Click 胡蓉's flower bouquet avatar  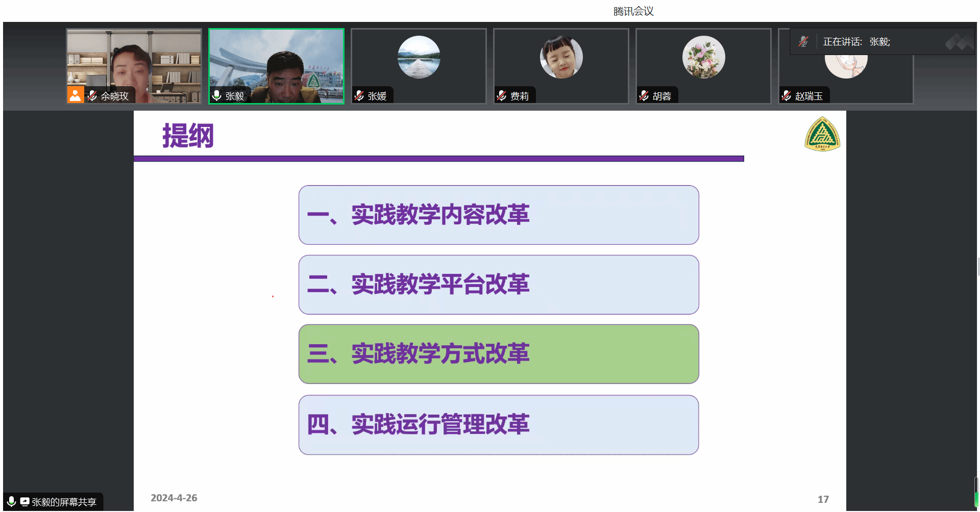[x=703, y=57]
